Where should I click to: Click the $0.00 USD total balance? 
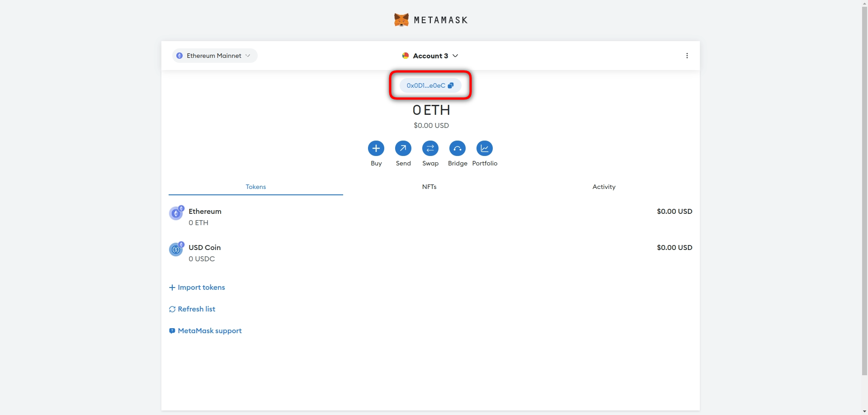coord(431,125)
